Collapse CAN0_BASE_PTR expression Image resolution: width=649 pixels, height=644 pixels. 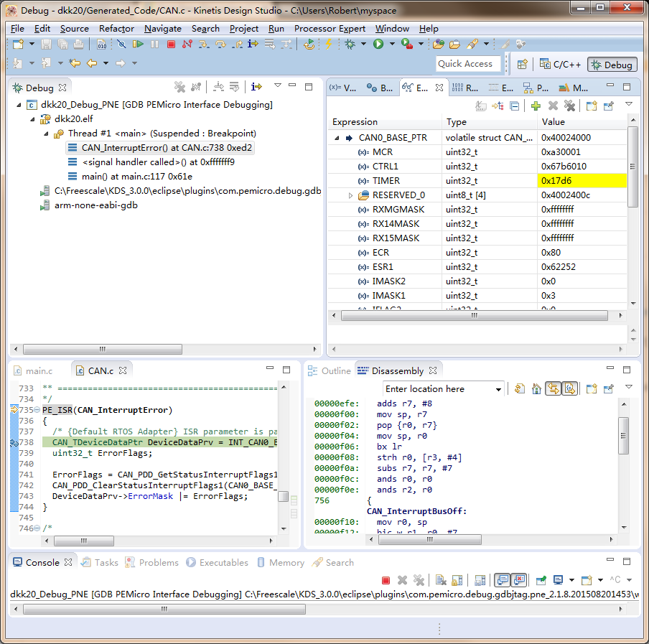pos(337,138)
